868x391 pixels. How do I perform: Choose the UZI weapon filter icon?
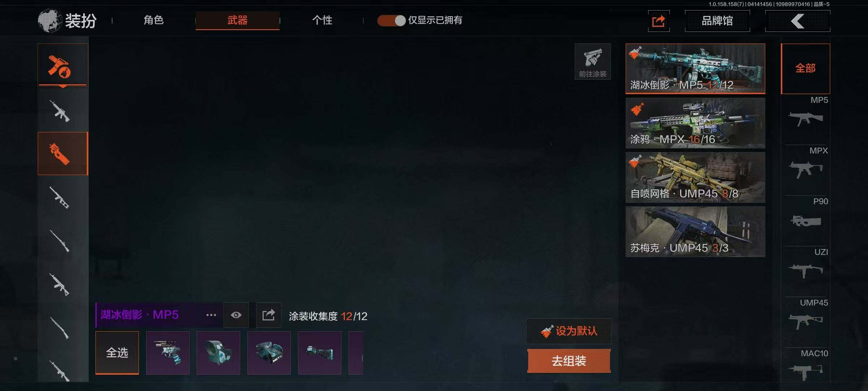tap(806, 271)
